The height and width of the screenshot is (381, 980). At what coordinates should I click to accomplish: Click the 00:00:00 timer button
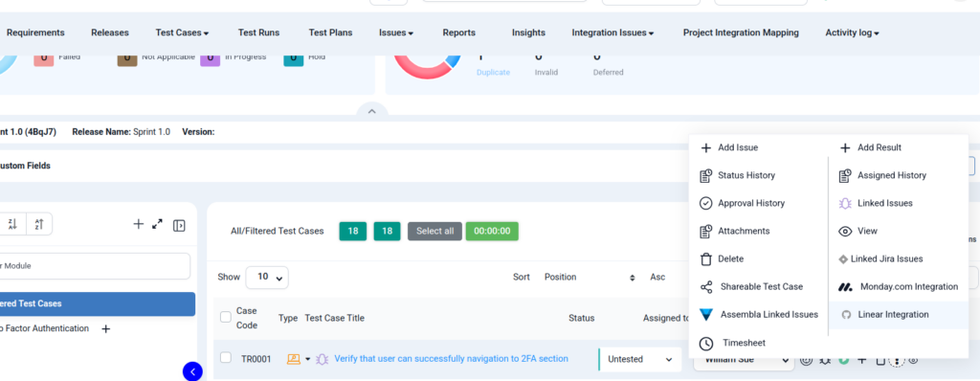pyautogui.click(x=492, y=231)
